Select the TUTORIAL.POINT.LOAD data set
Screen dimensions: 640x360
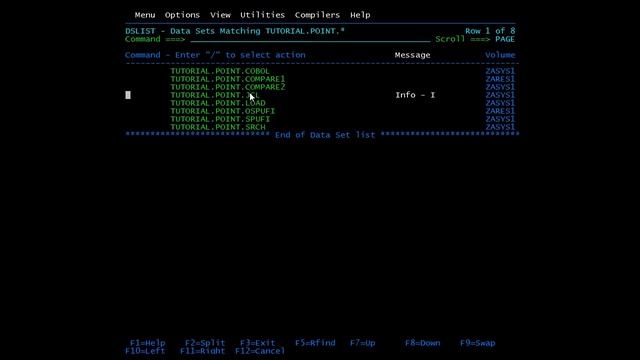(218, 103)
